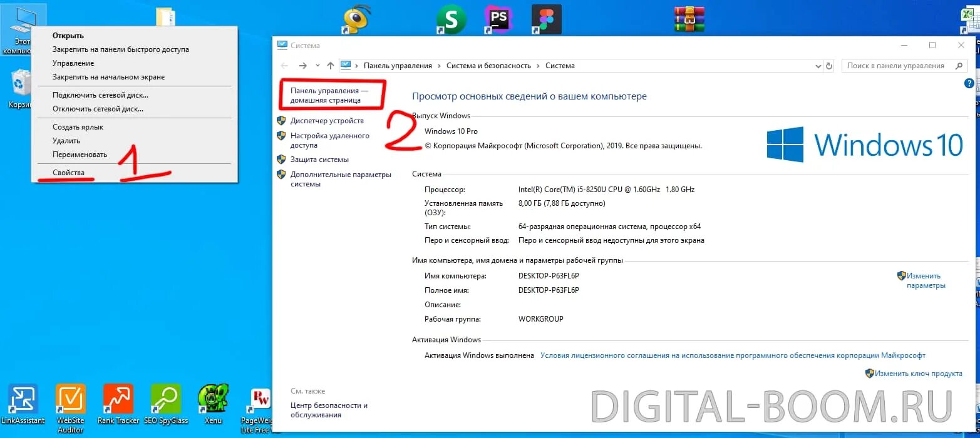Click the magnifier icon in the search box

coord(958,66)
